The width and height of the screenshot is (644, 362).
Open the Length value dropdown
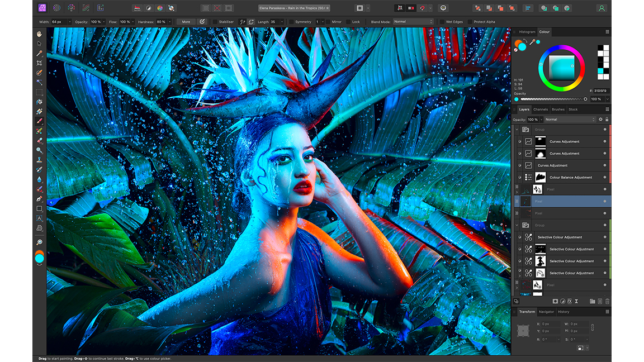[282, 22]
